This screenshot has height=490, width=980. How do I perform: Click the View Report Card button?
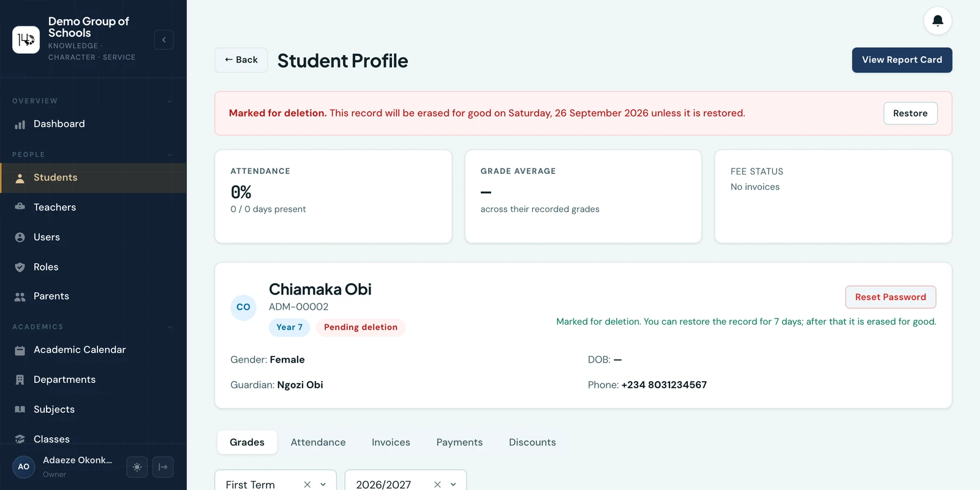pyautogui.click(x=902, y=60)
